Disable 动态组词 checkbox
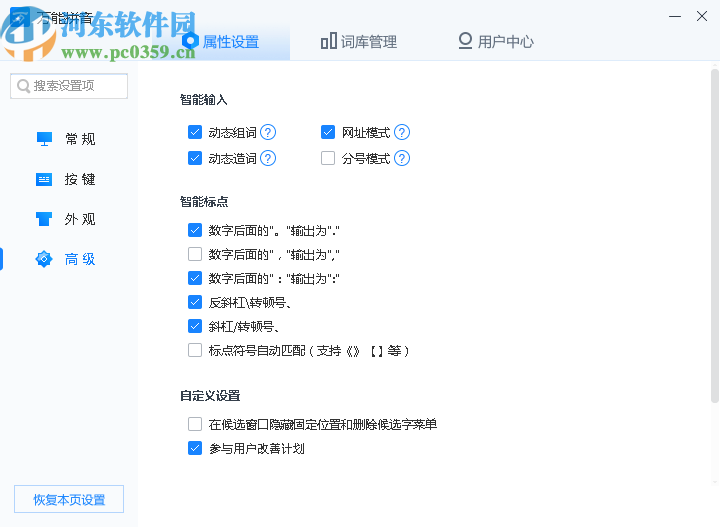720x528 pixels. pos(195,132)
